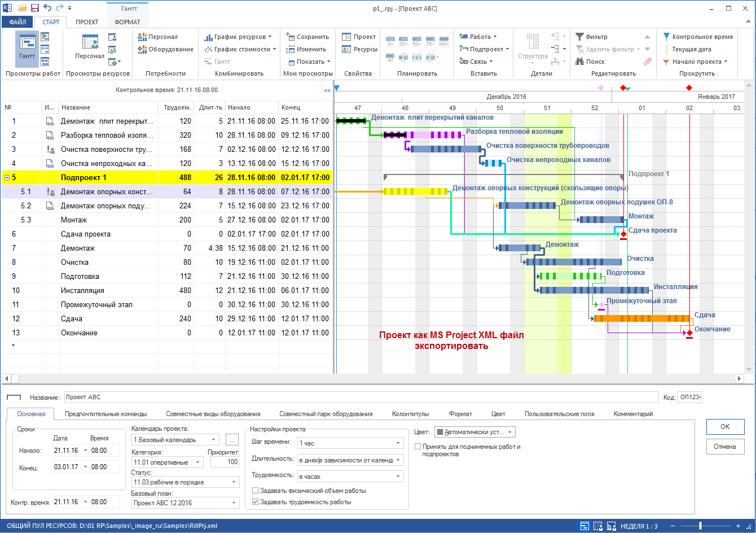Viewport: 756px width, 533px height.
Task: Open Статус combo box
Action: 185,482
